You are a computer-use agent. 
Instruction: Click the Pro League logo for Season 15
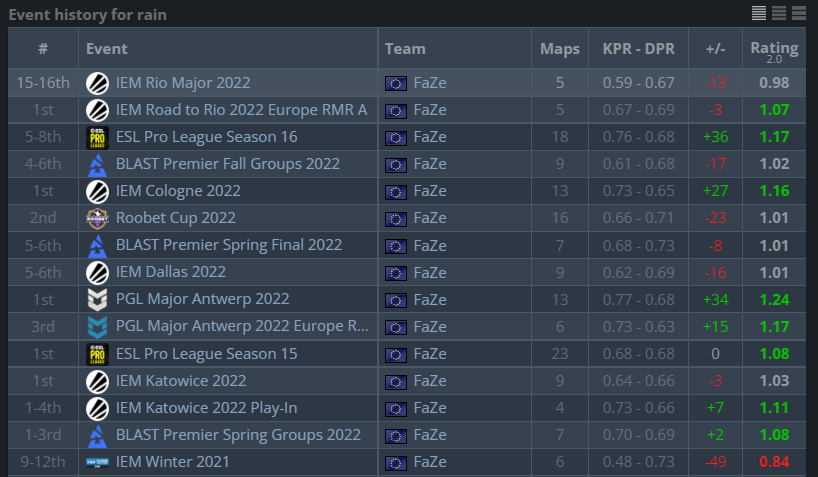point(97,354)
